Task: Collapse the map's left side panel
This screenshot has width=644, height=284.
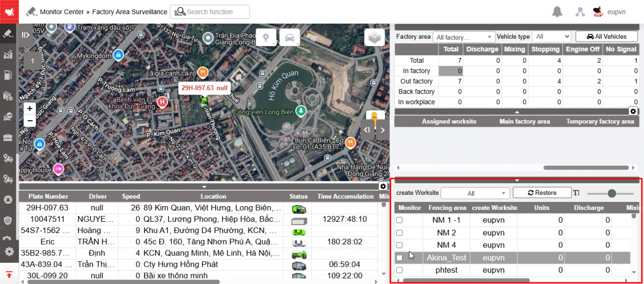Action: coord(26,35)
